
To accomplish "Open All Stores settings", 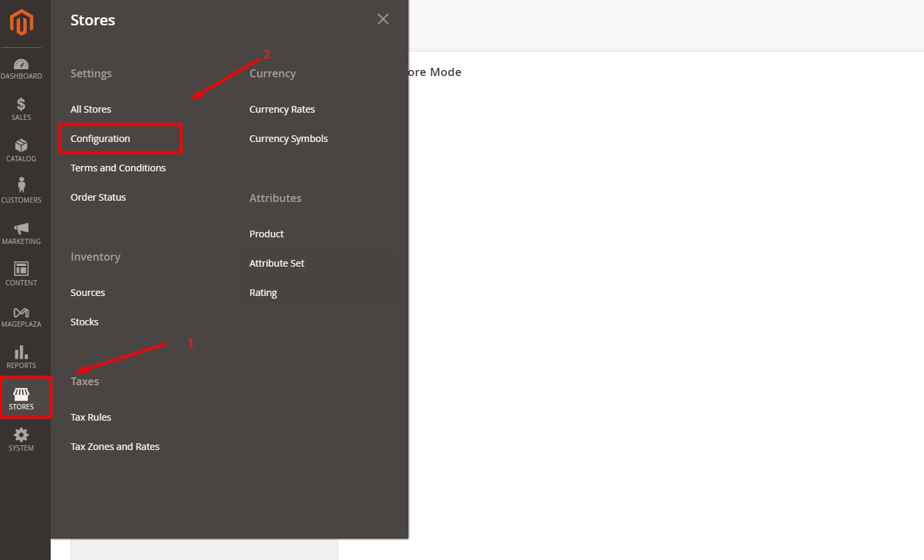I will (91, 109).
